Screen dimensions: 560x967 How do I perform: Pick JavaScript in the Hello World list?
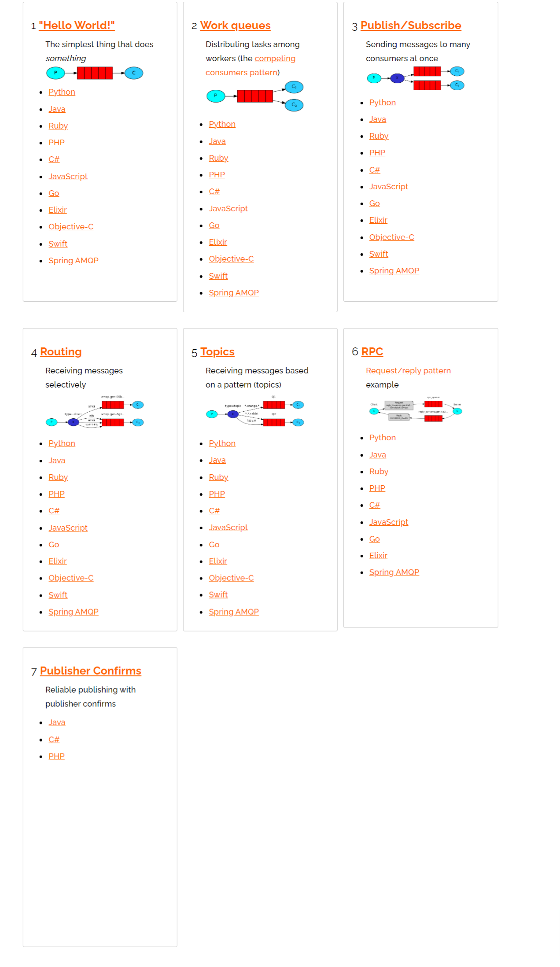pos(68,177)
